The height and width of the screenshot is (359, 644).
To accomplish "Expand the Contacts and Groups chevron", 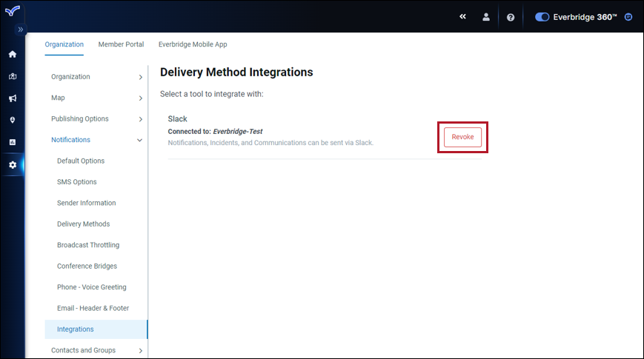I will [141, 351].
